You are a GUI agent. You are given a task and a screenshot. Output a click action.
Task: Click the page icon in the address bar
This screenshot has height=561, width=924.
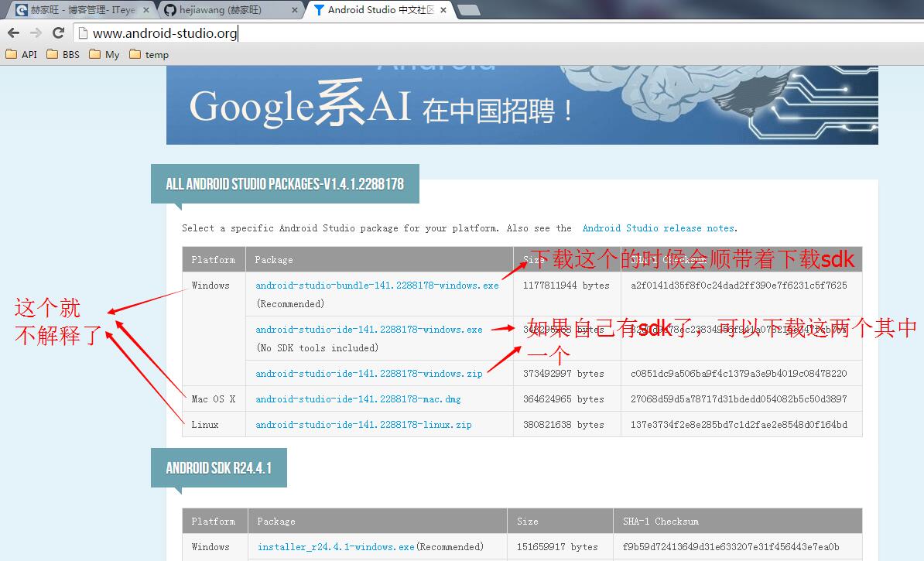pos(83,33)
